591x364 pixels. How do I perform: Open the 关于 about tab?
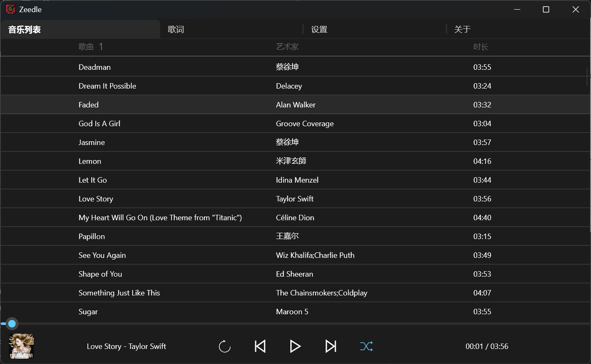coord(462,29)
